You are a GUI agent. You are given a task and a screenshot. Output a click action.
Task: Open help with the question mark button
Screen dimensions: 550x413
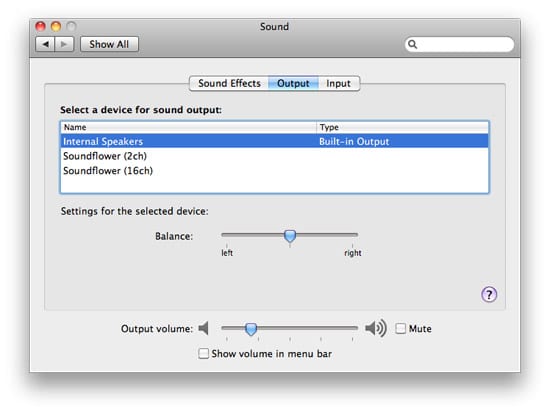489,294
